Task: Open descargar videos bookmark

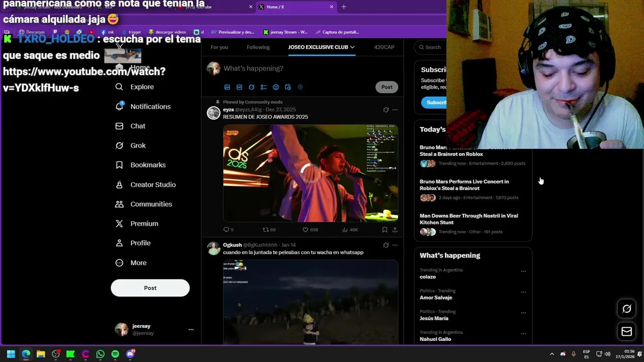Action: [167, 32]
